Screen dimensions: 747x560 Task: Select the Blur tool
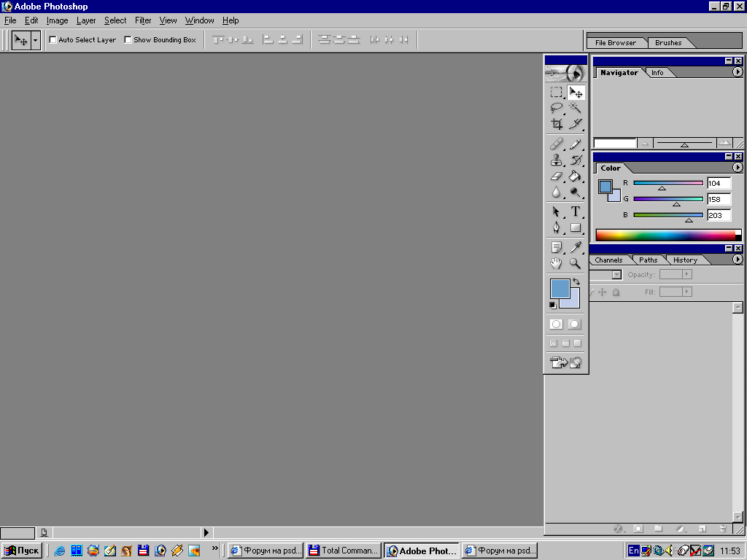556,192
